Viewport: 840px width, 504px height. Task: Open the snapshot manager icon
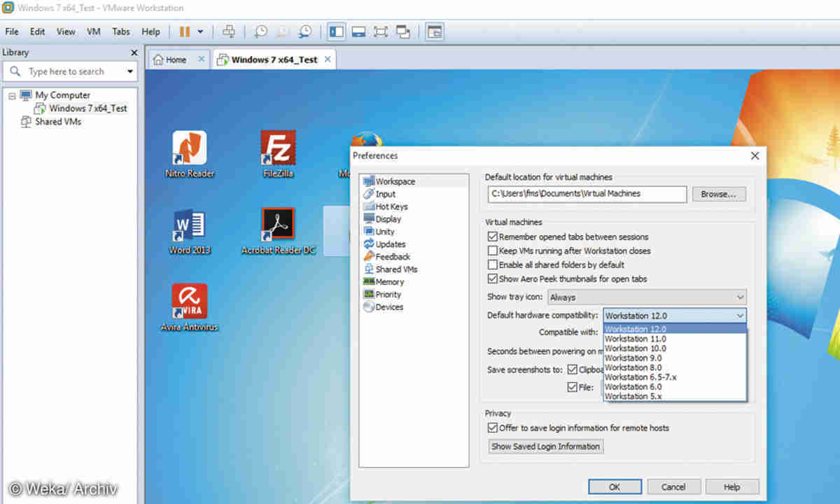point(305,31)
